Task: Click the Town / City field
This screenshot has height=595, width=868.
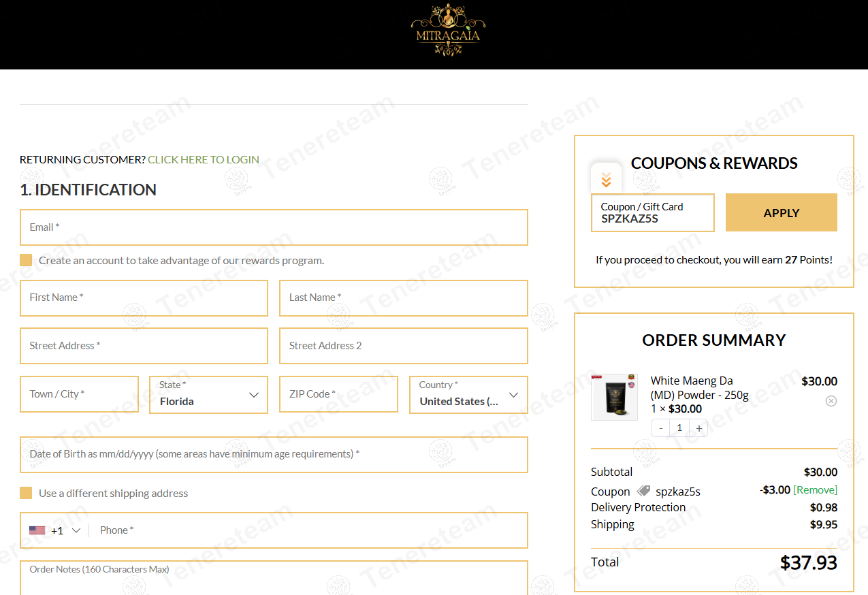Action: click(x=79, y=394)
